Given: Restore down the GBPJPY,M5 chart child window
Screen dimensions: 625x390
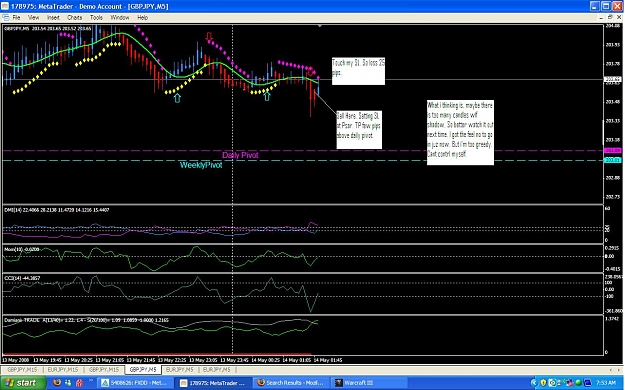Looking at the screenshot, I should coord(610,18).
